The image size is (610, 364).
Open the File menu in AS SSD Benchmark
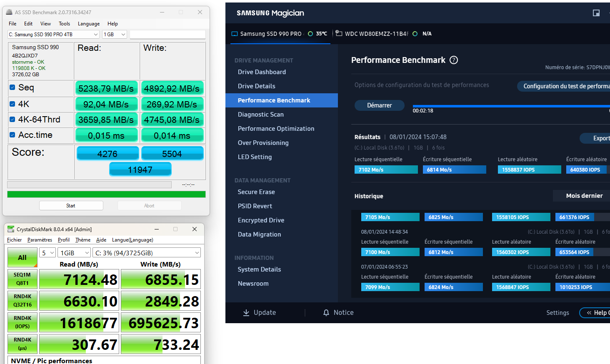point(12,24)
